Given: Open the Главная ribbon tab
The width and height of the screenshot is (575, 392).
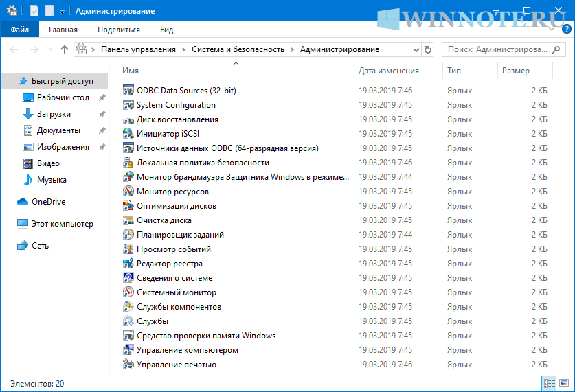Looking at the screenshot, I should point(63,30).
